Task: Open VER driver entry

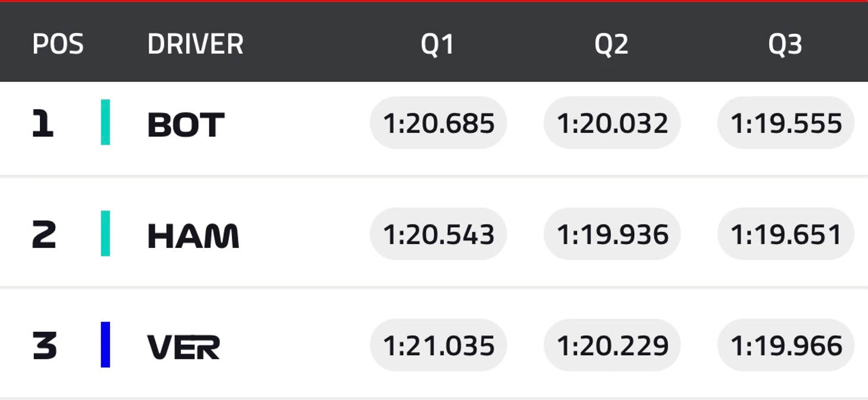Action: tap(184, 347)
